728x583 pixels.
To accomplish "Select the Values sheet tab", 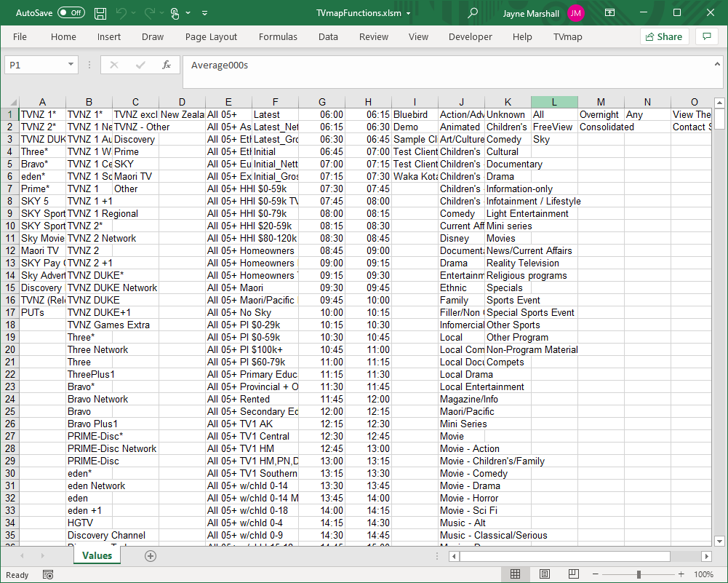I will pyautogui.click(x=97, y=555).
